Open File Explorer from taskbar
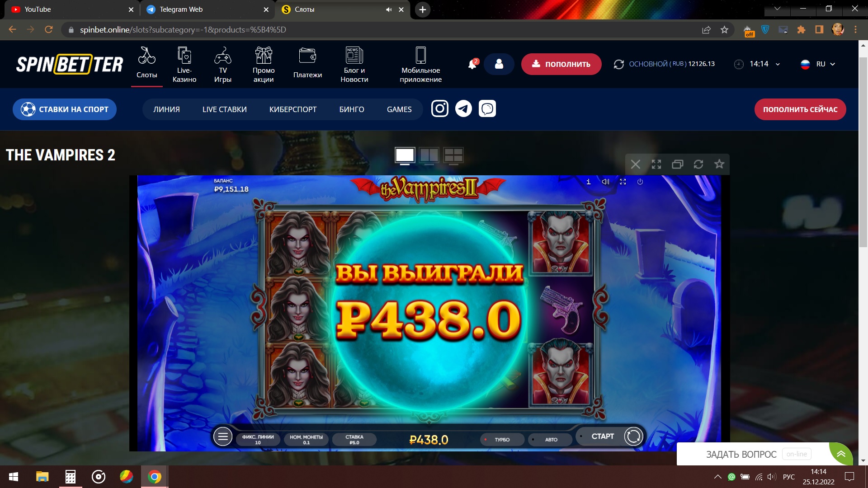The width and height of the screenshot is (868, 488). (42, 477)
